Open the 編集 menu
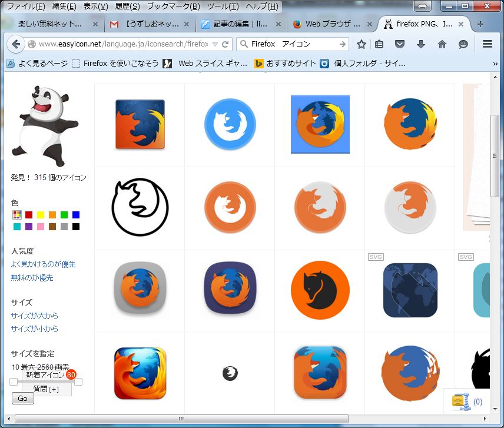 tap(64, 6)
